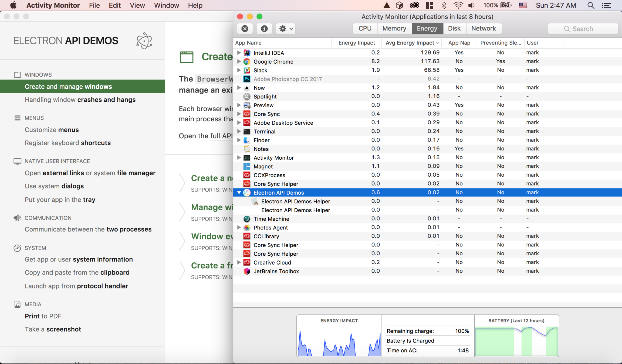Click the Adobe Photoshop CC 2017 icon
This screenshot has height=364, width=622.
click(x=247, y=79)
